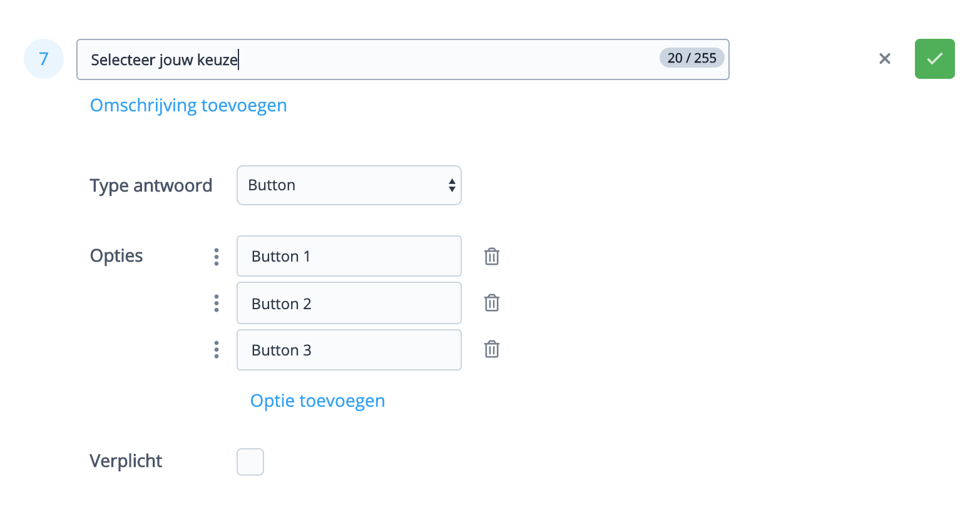Click the 20 / 255 character counter
Viewport: 980px width, 517px height.
click(x=692, y=58)
